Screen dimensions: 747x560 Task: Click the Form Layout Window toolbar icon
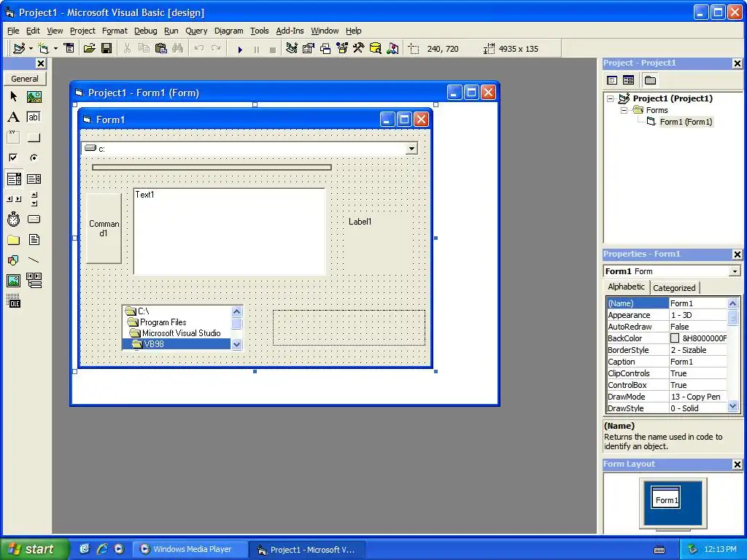[325, 48]
